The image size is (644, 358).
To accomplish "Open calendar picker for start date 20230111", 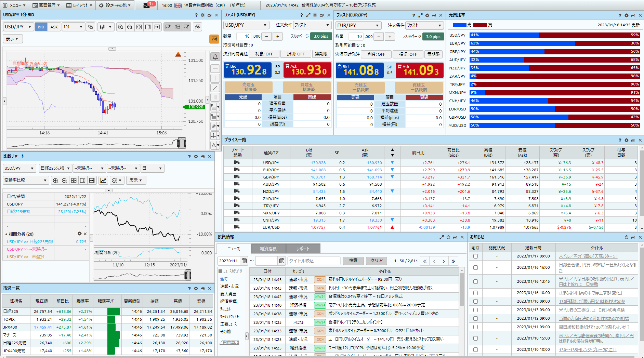I will (244, 261).
